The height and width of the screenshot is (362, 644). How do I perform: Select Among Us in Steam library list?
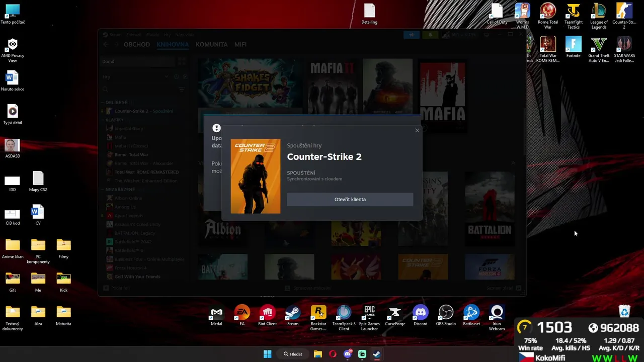pos(125,207)
